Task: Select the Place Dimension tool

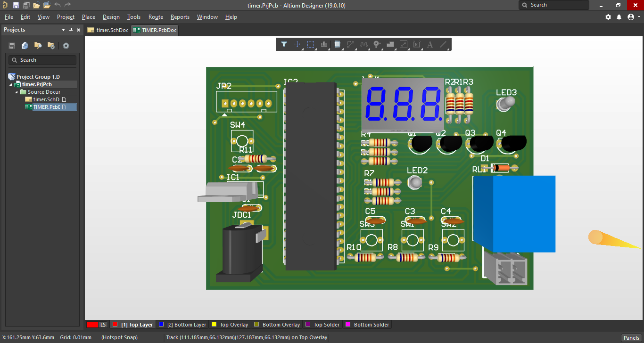Action: (417, 44)
